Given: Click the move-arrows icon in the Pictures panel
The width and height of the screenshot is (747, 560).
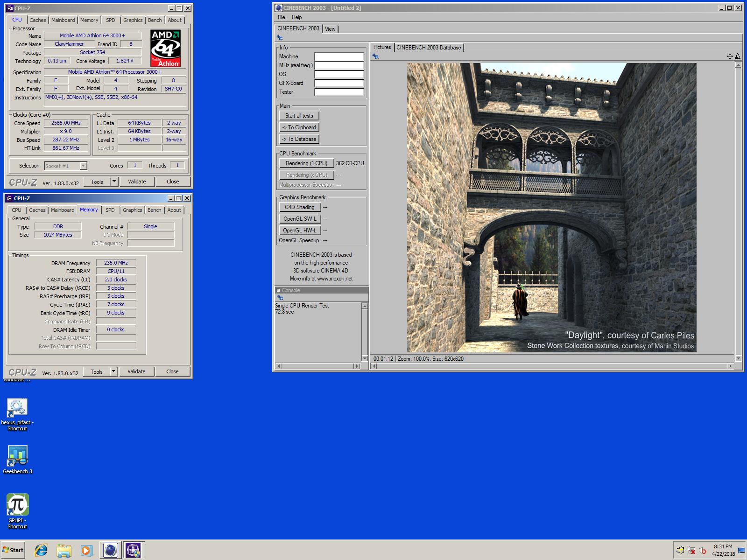Looking at the screenshot, I should [x=730, y=56].
